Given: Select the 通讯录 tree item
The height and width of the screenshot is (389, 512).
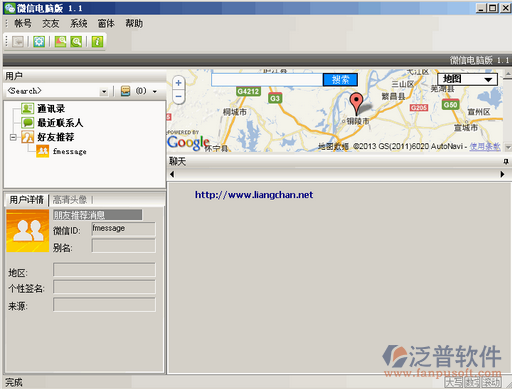Looking at the screenshot, I should click(51, 109).
